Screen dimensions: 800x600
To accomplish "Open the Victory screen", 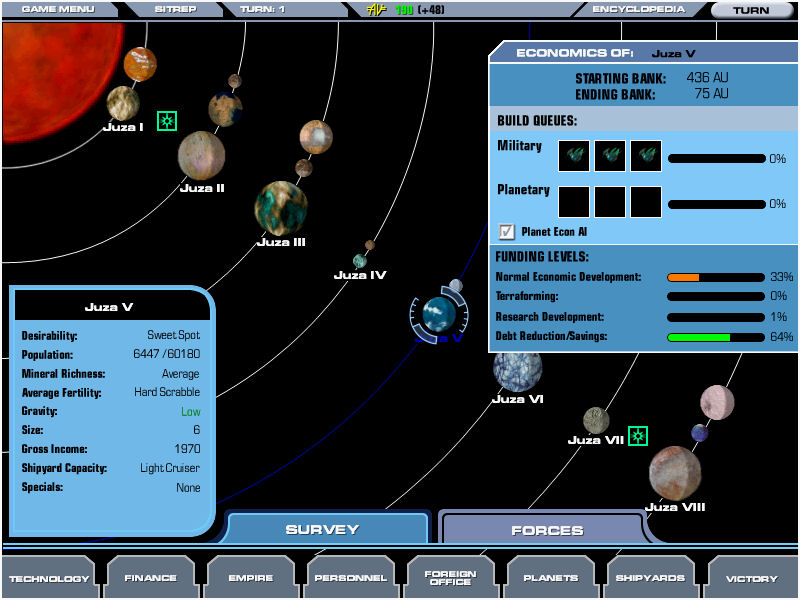I will pyautogui.click(x=752, y=578).
